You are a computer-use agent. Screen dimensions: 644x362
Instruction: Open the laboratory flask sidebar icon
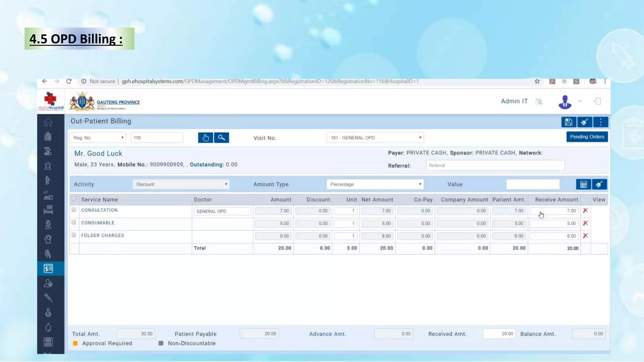(x=48, y=312)
